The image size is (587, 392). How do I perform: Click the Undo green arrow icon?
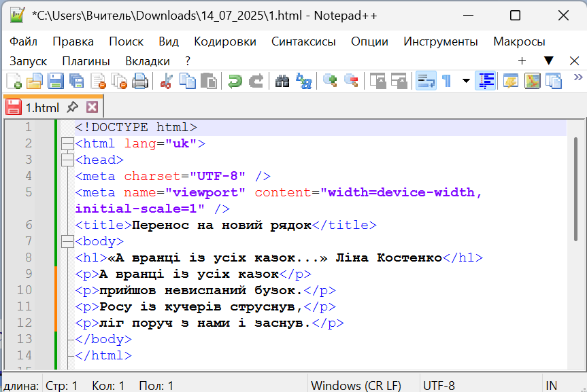pos(235,82)
